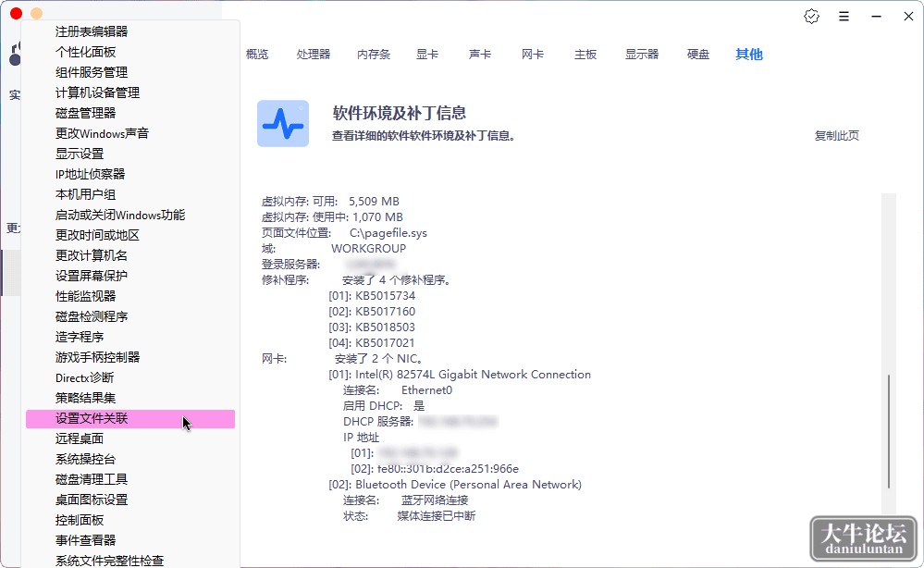The height and width of the screenshot is (568, 924).
Task: Open 注册表编辑器 from the menu
Action: click(x=130, y=31)
